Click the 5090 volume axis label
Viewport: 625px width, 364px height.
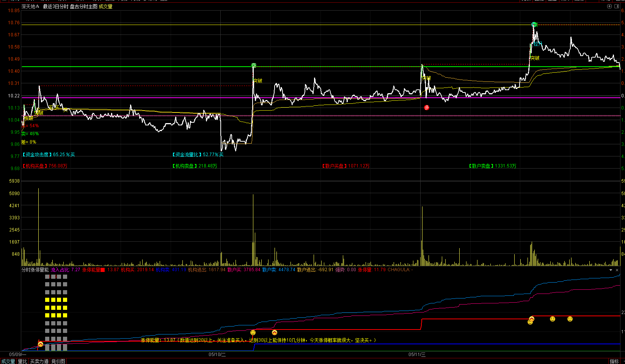click(14, 194)
